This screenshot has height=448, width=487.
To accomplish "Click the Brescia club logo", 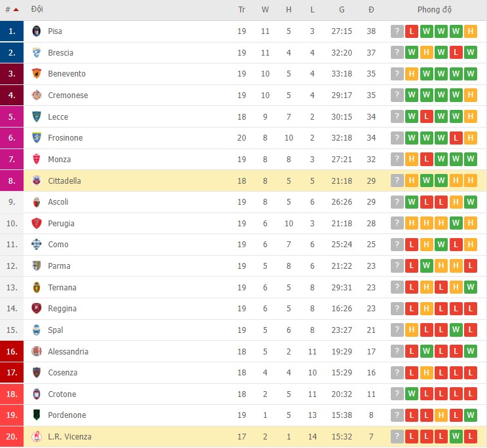I will 37,53.
